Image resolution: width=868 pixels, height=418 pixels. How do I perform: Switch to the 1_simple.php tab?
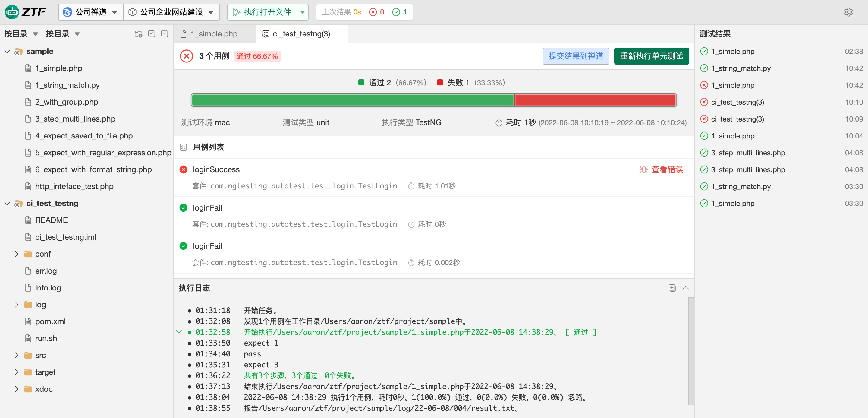(x=214, y=34)
